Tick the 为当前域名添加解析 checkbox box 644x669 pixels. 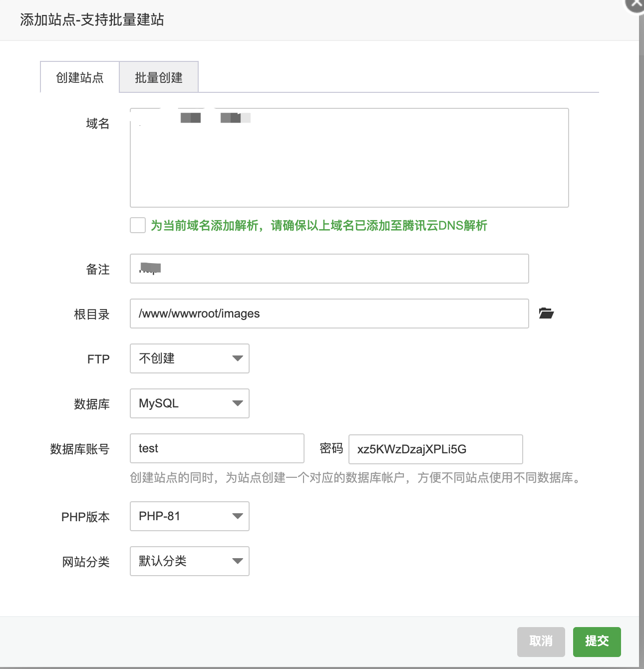(138, 225)
